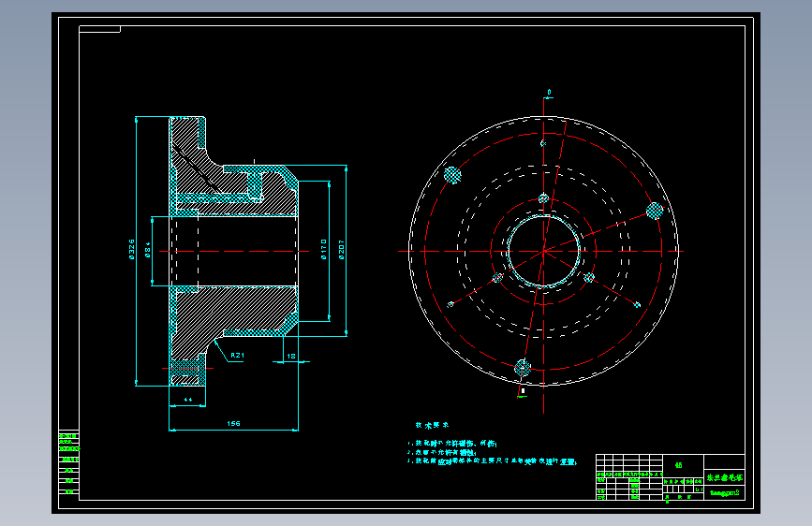Click the 45 material value in title block

point(678,465)
